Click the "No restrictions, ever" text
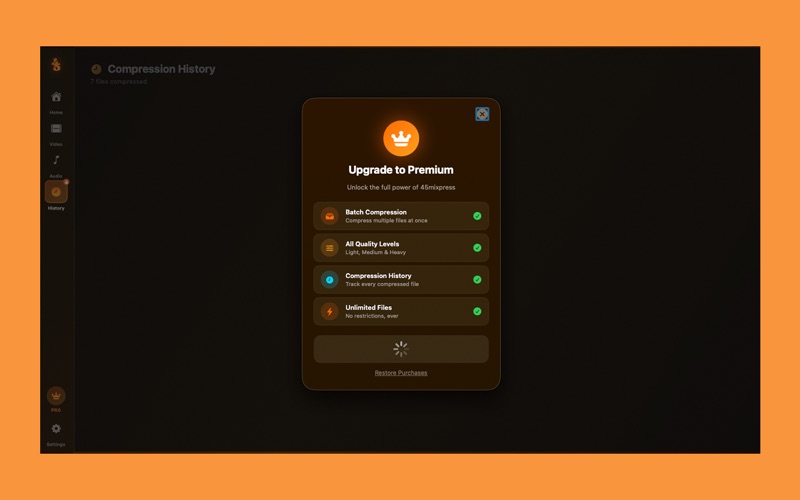This screenshot has height=500, width=800. point(372,316)
